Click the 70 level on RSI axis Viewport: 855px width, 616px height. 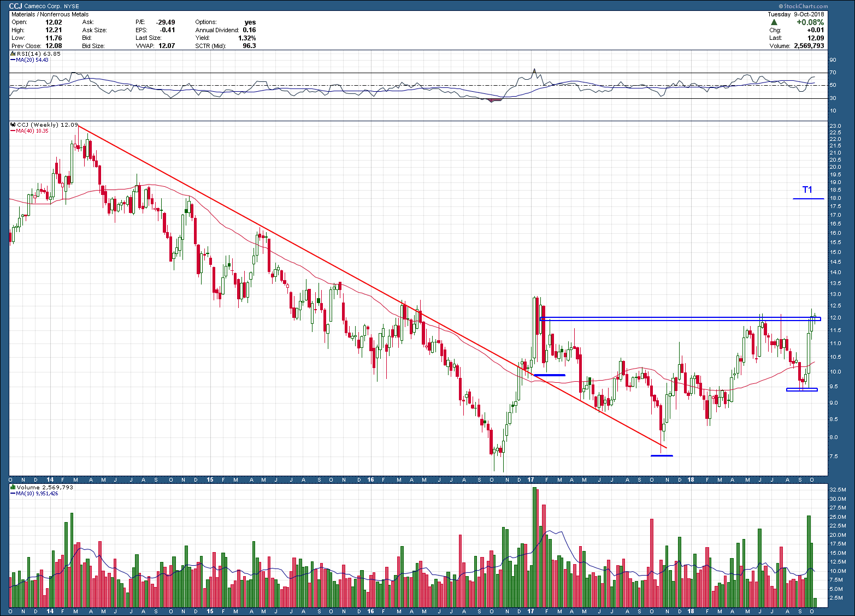(x=833, y=73)
